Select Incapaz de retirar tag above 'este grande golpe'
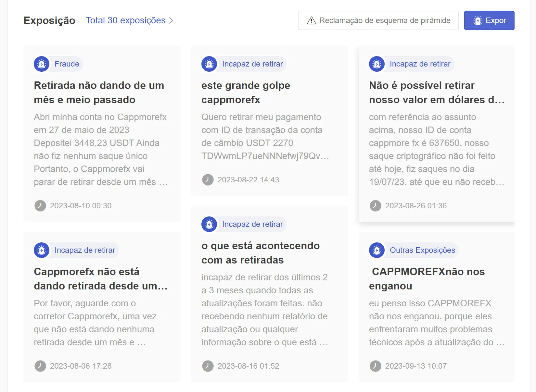 click(252, 64)
